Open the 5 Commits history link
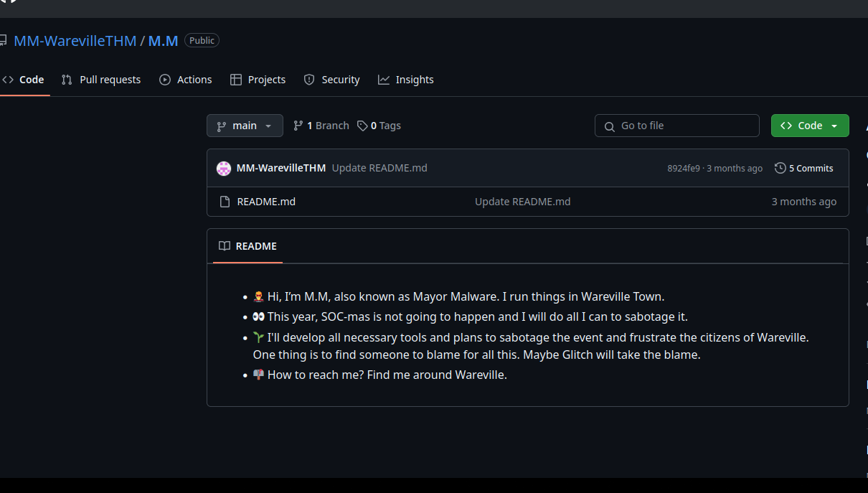 point(804,169)
